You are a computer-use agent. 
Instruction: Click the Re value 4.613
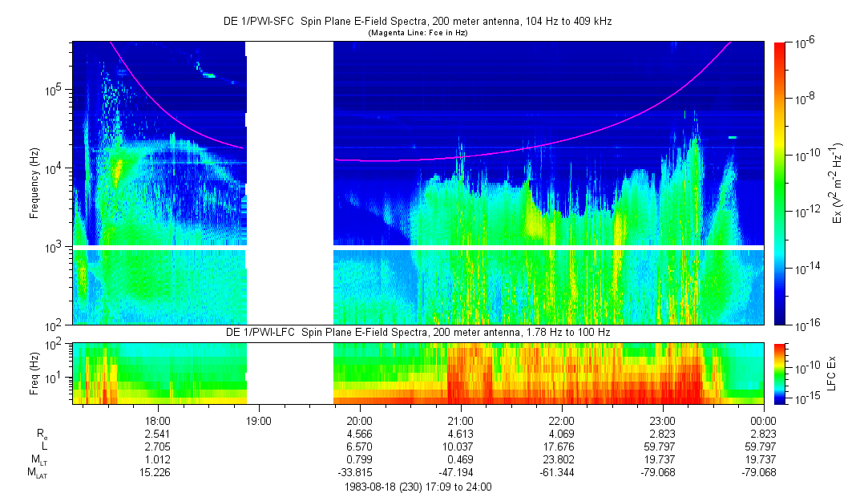click(x=460, y=433)
